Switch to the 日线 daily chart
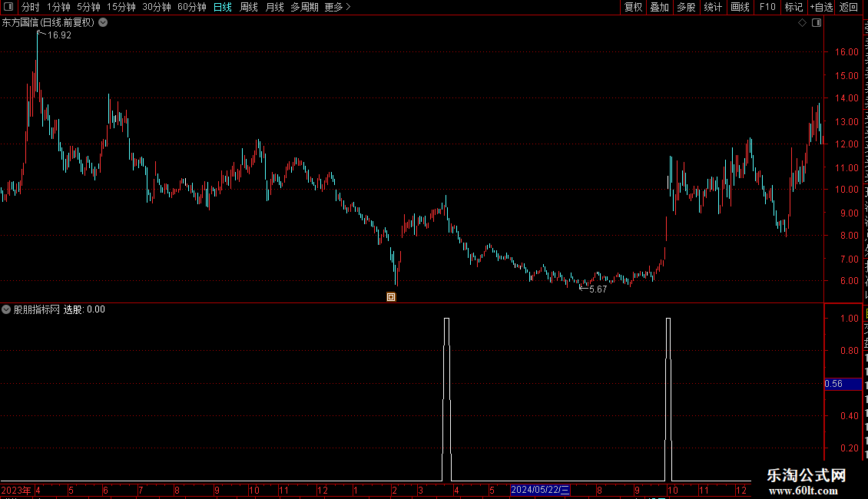Image resolution: width=868 pixels, height=499 pixels. [x=223, y=7]
